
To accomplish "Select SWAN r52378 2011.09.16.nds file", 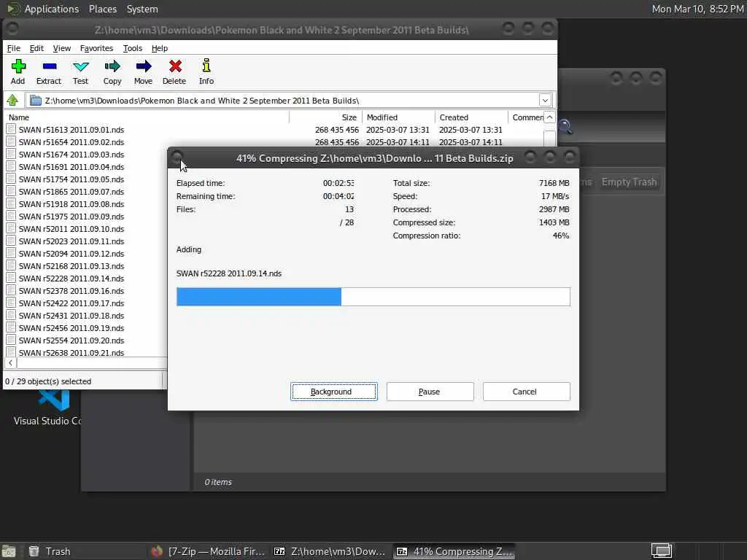I will pos(71,290).
